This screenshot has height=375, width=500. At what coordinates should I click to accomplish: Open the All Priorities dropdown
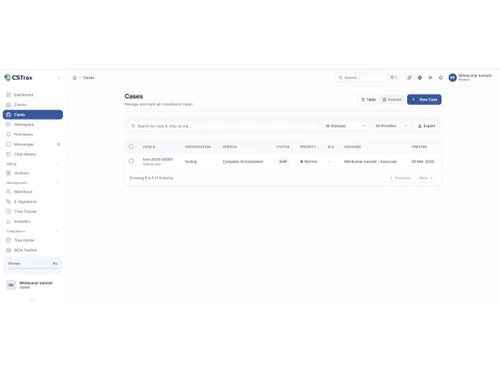coord(391,126)
